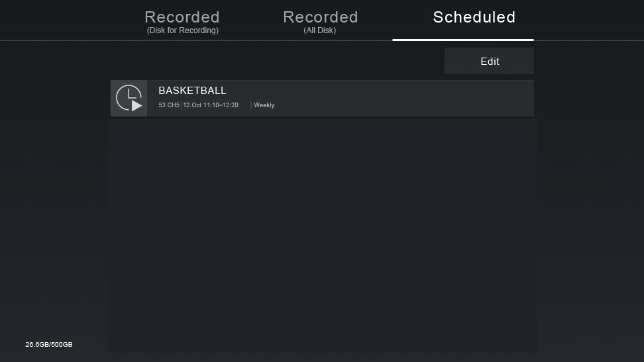Click the 12.Oct 11:10~12:20 time text

(x=211, y=105)
